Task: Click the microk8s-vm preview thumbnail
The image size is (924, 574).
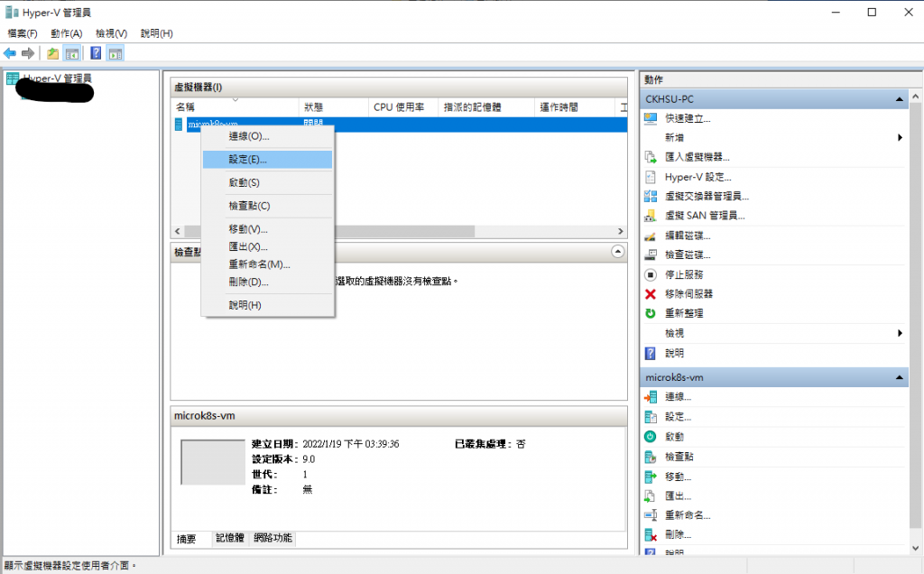Action: tap(213, 462)
